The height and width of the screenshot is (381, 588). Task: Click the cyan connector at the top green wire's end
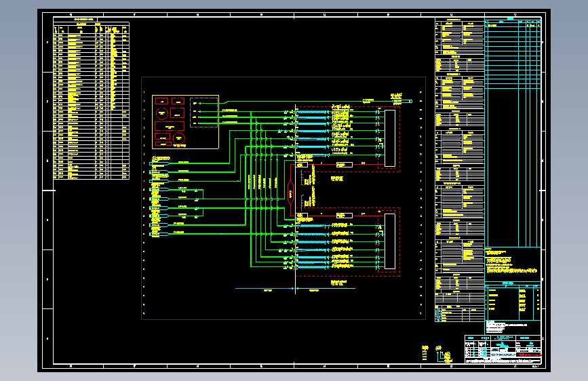point(402,101)
